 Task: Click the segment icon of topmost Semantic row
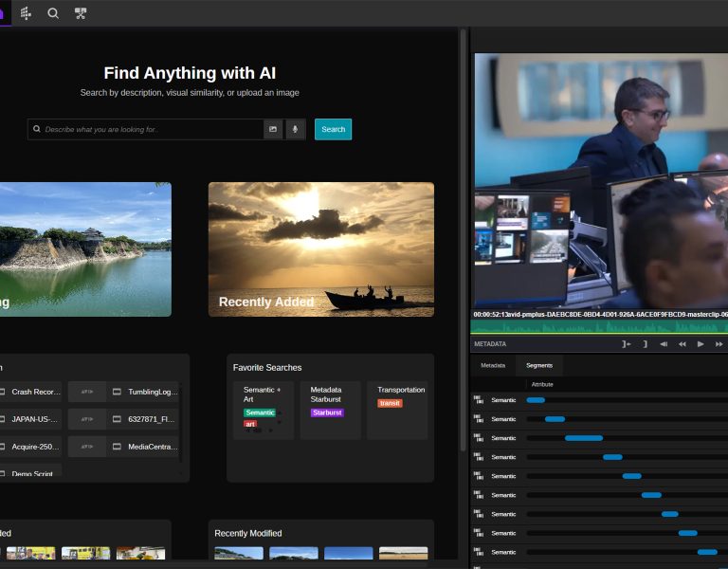point(478,400)
